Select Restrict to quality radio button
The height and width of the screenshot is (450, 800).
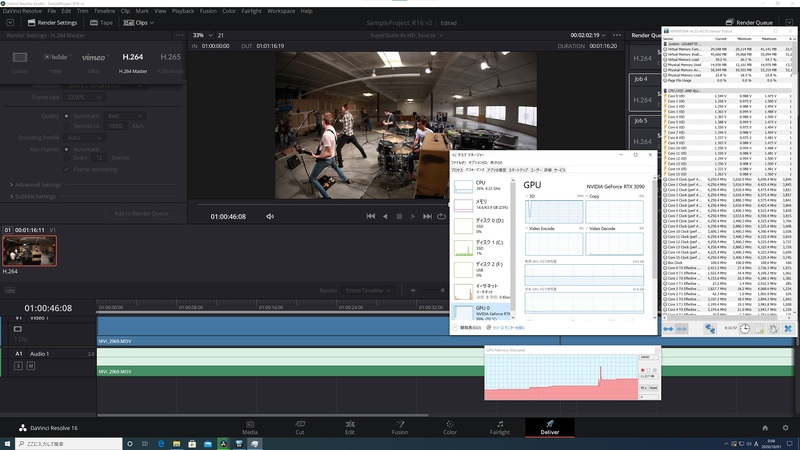(66, 126)
